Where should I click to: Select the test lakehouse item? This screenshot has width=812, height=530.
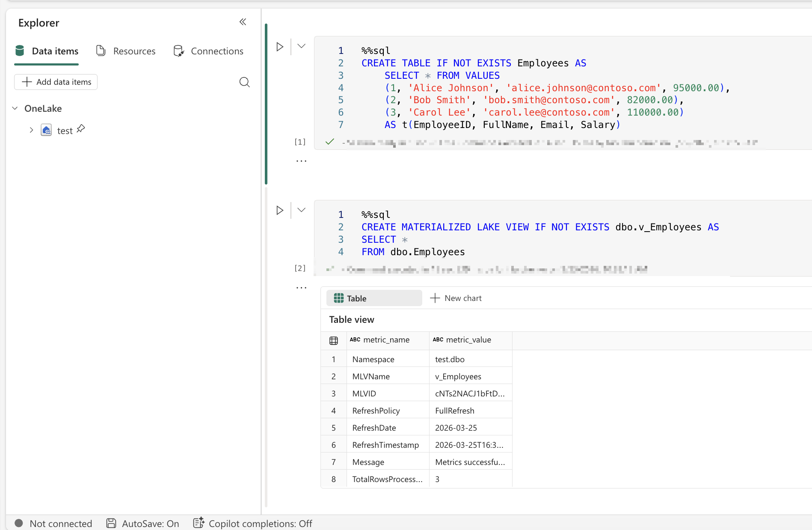[65, 131]
